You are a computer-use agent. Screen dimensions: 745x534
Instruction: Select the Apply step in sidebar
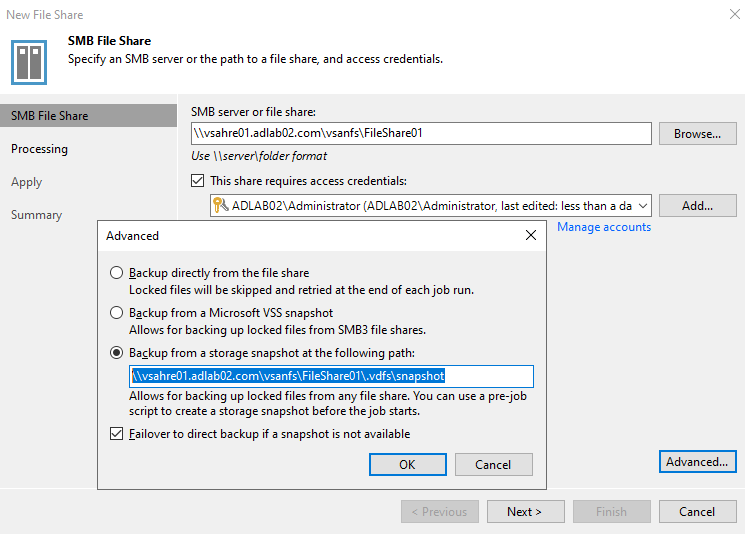click(27, 182)
